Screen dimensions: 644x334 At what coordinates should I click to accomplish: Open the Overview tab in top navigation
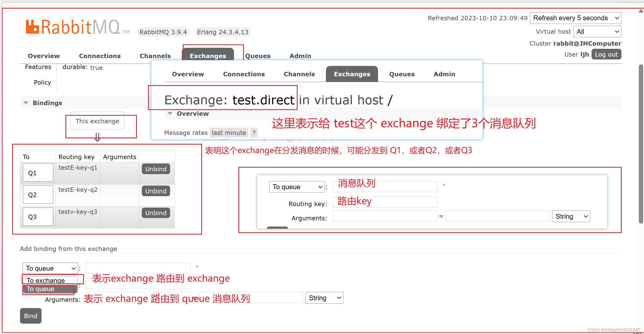44,56
